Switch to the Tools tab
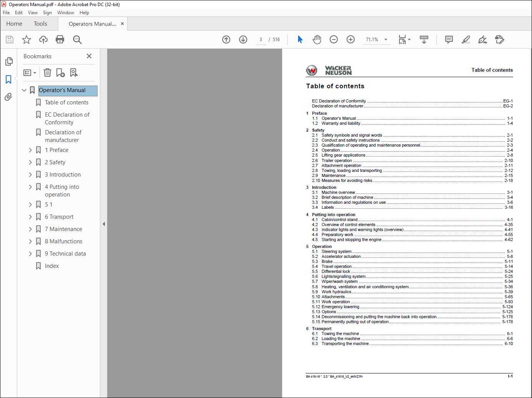Image resolution: width=532 pixels, height=398 pixels. [x=40, y=24]
